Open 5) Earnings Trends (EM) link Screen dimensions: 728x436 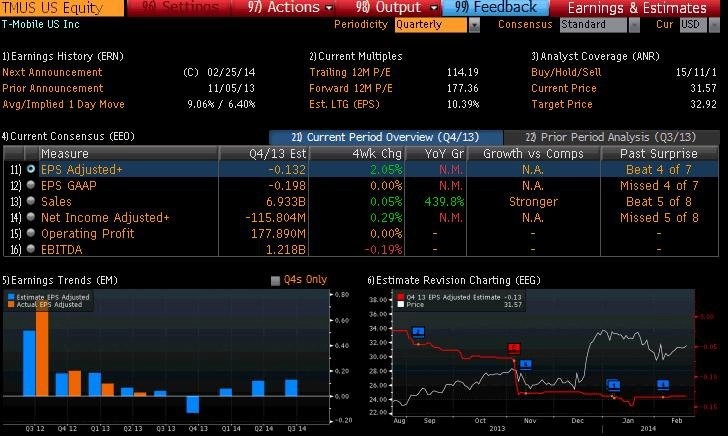coord(60,280)
